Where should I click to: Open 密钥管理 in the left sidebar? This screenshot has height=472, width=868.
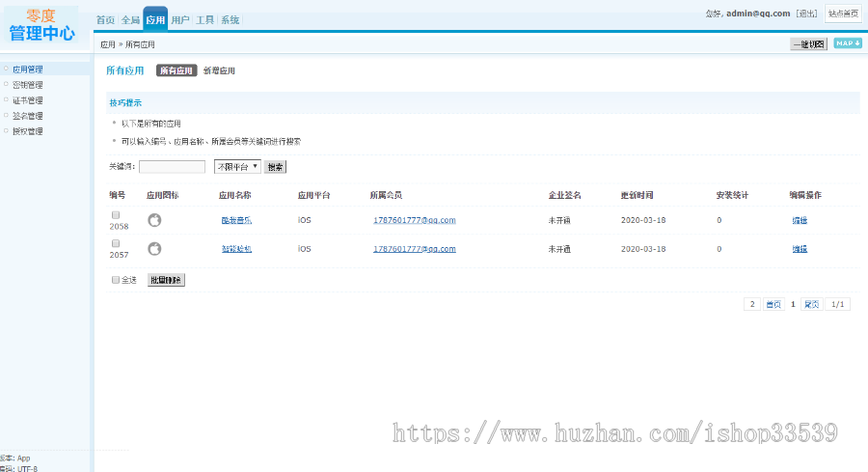pyautogui.click(x=28, y=85)
